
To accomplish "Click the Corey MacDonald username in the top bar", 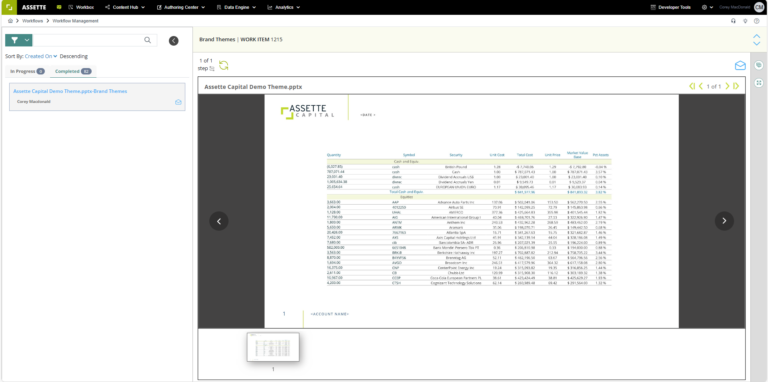I will 735,7.
